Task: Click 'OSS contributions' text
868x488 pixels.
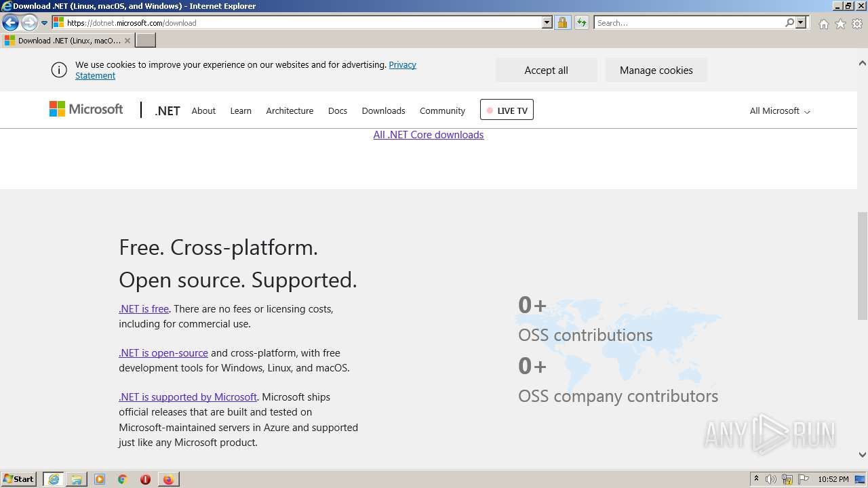Action: [585, 335]
